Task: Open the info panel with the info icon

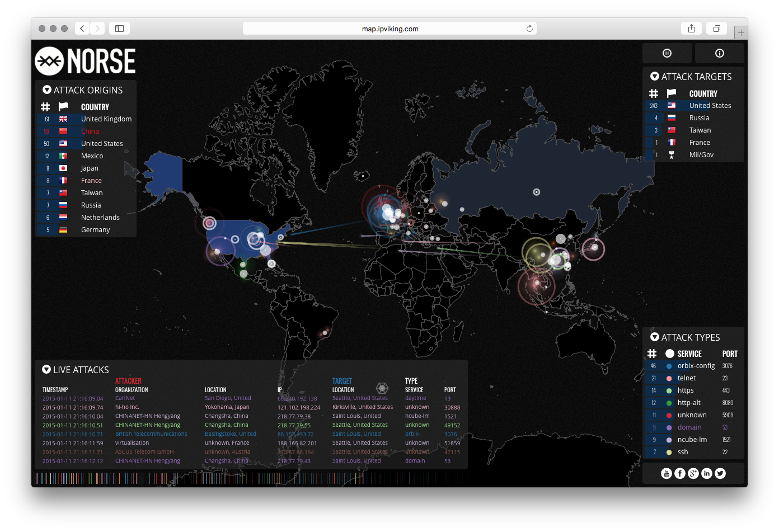Action: pos(720,53)
